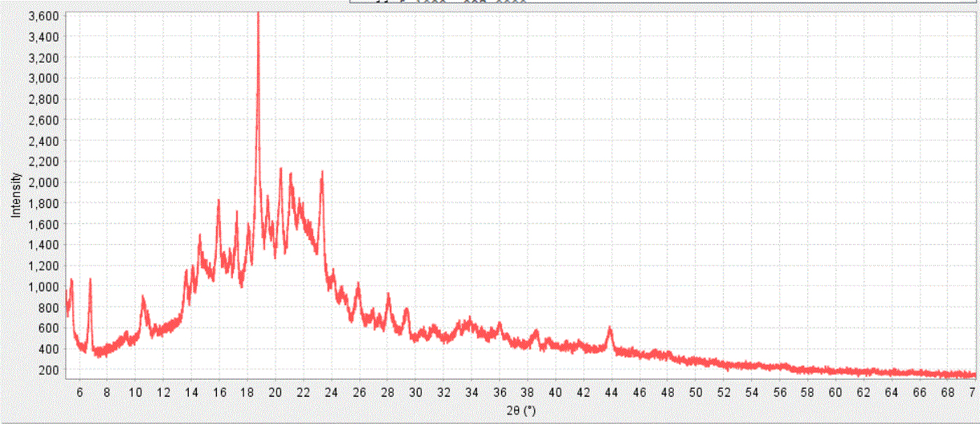The width and height of the screenshot is (980, 424).
Task: Select the 60 tick label on the 2θ axis
Action: [x=835, y=393]
